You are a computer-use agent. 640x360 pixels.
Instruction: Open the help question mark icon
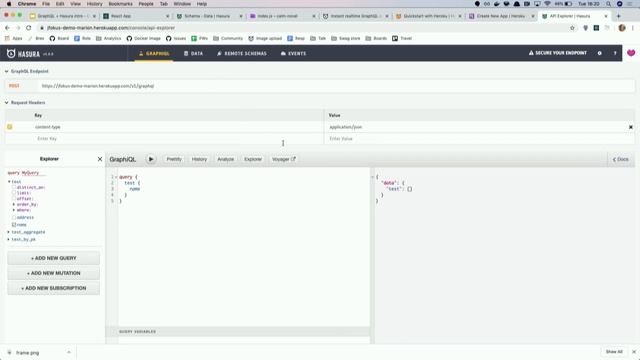tap(615, 53)
